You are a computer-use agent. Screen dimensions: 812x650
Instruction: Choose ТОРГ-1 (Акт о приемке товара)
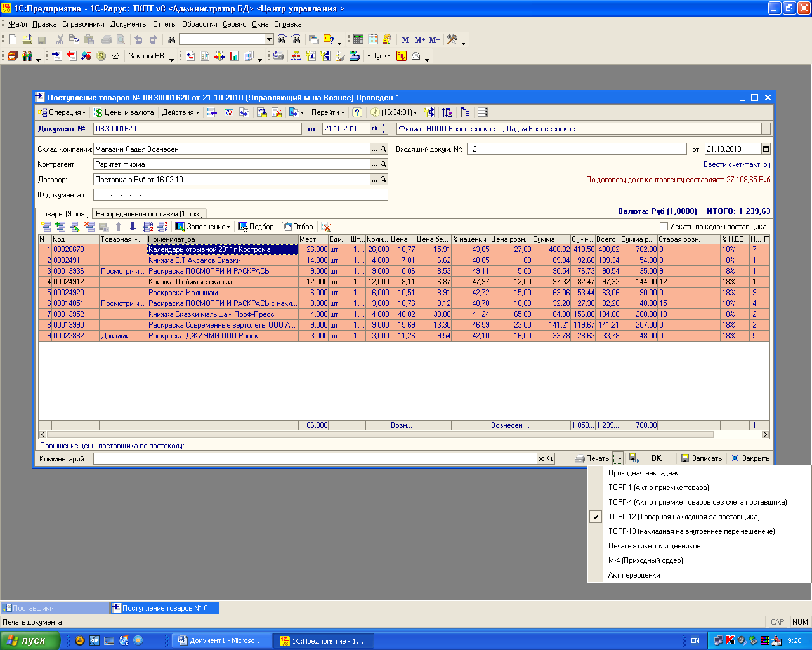tap(658, 487)
